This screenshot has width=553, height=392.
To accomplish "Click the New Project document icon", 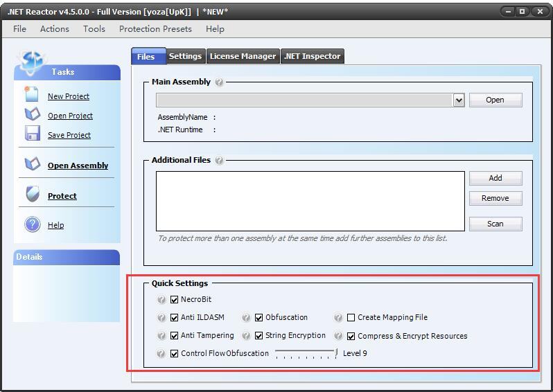I will (x=31, y=94).
